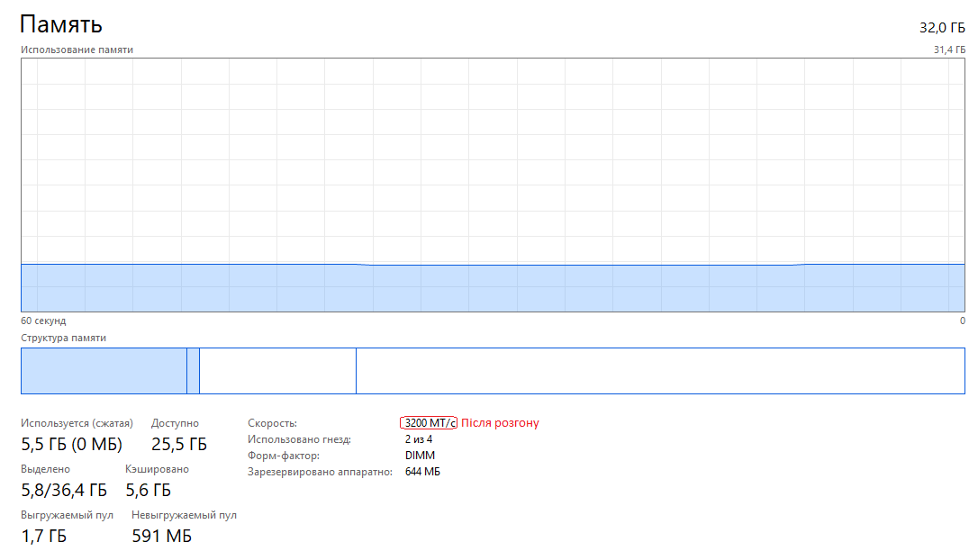Click the 'Память' heading
978x560 pixels.
click(61, 24)
